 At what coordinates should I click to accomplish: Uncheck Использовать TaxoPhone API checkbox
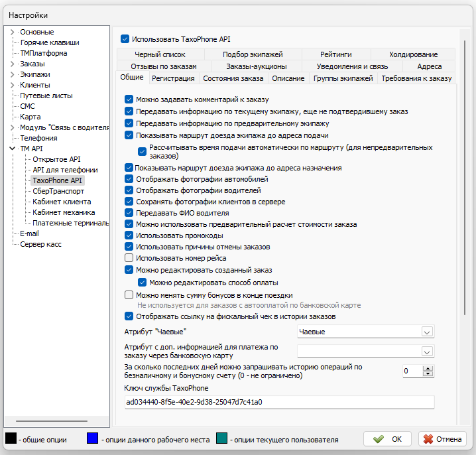pos(125,39)
